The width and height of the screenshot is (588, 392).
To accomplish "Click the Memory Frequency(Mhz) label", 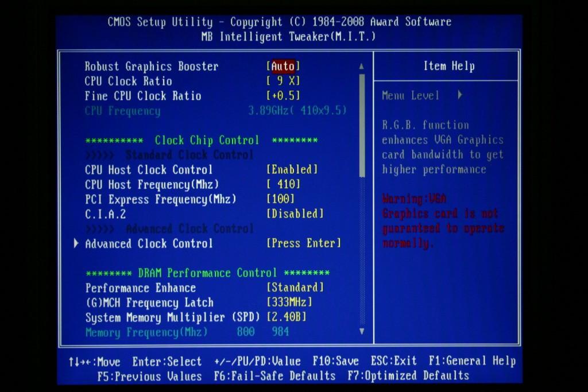I will pos(146,332).
